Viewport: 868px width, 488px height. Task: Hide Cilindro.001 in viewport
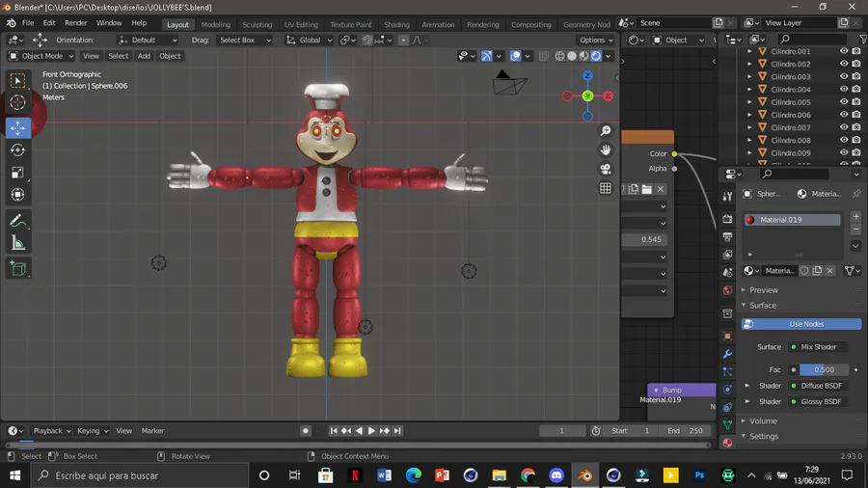tap(844, 51)
